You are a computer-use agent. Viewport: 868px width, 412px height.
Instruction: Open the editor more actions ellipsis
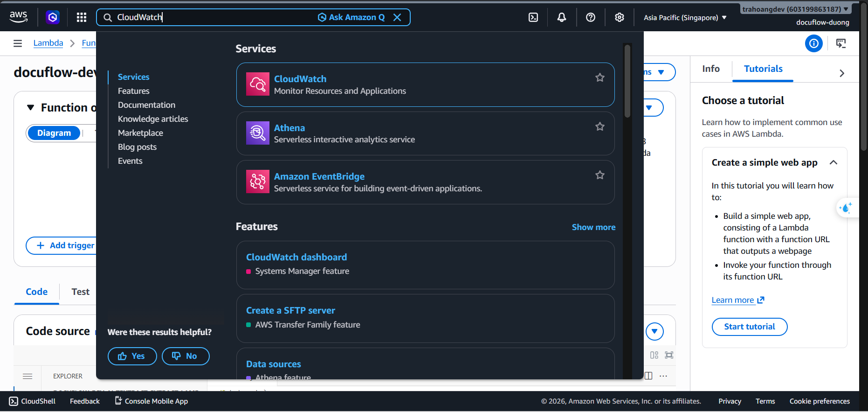coord(663,376)
